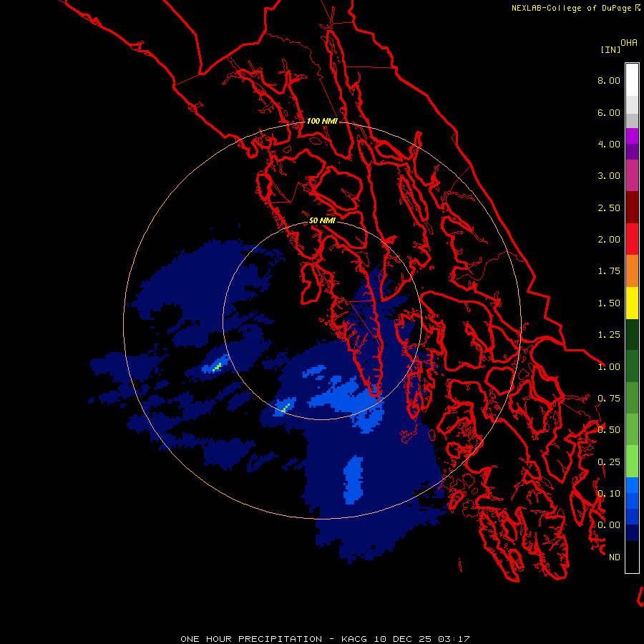
Task: Click the 8.00 legend value
Action: (609, 80)
